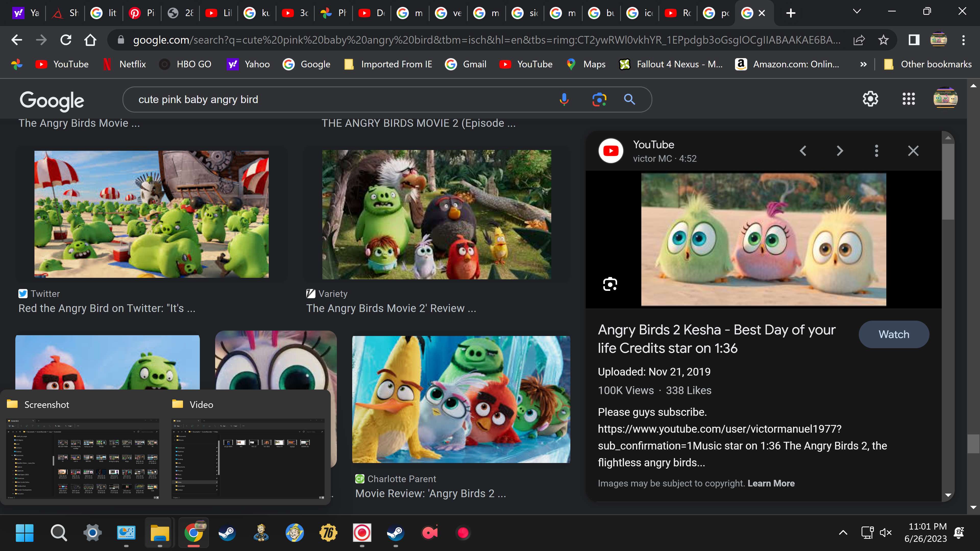
Task: Click page scrollbar down arrow
Action: click(x=973, y=508)
